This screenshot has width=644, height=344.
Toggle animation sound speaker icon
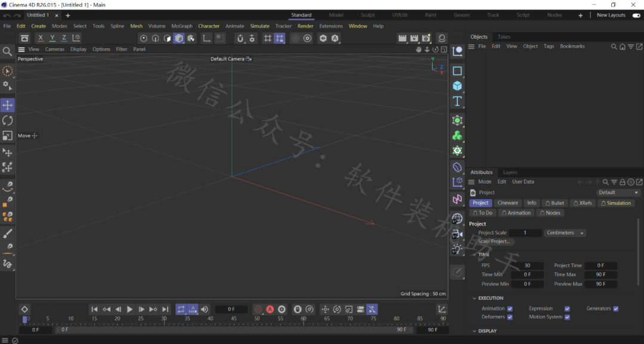[205, 309]
